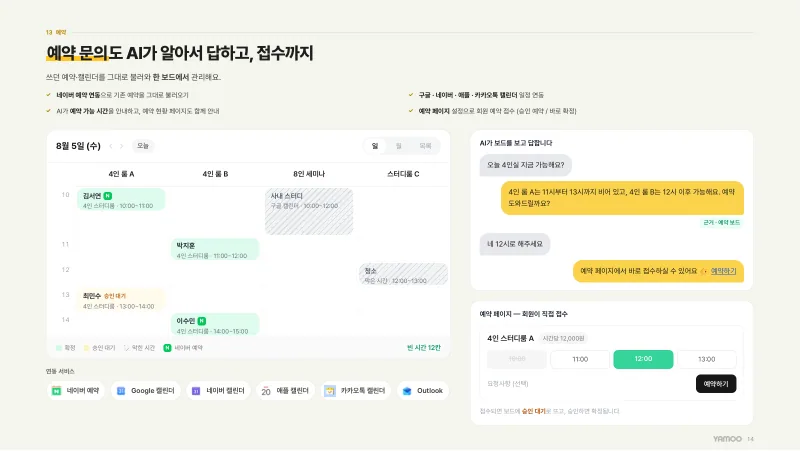Click the 오늘 today button
The width and height of the screenshot is (800, 451).
[x=143, y=146]
